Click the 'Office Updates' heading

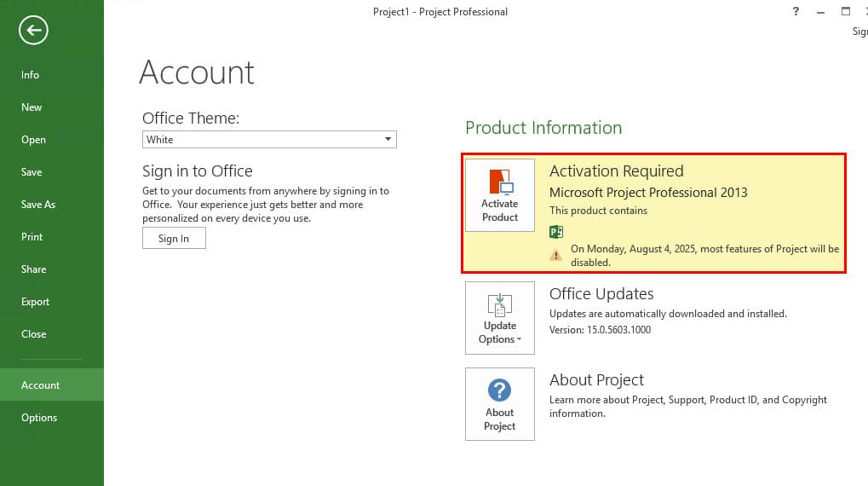pyautogui.click(x=601, y=293)
